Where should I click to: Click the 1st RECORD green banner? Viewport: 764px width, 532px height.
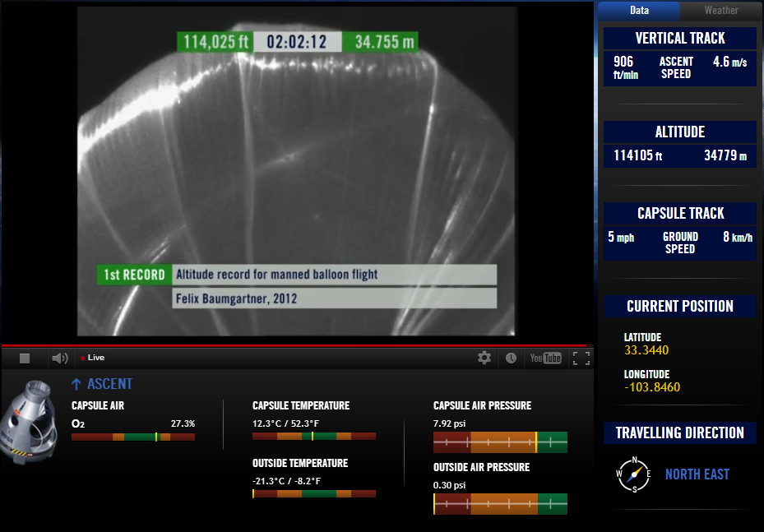pos(135,275)
